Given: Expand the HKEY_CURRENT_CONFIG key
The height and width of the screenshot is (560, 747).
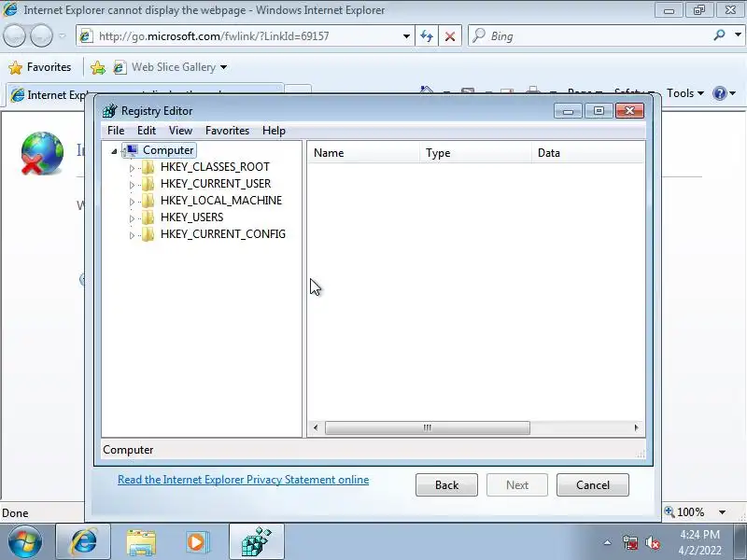Looking at the screenshot, I should pyautogui.click(x=132, y=235).
